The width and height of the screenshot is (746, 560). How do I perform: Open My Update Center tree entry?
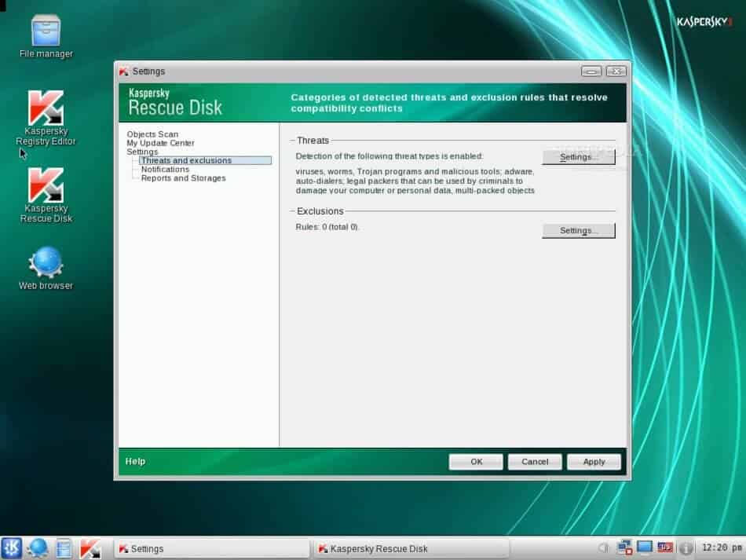coord(160,143)
